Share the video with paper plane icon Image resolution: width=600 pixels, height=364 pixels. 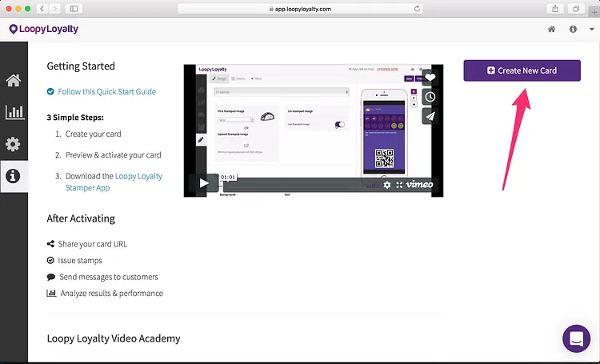[x=430, y=116]
